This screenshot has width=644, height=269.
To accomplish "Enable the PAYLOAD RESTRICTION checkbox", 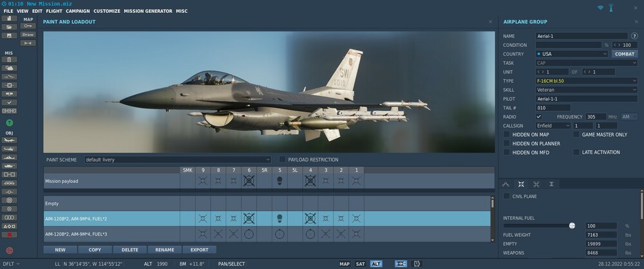I will (282, 160).
